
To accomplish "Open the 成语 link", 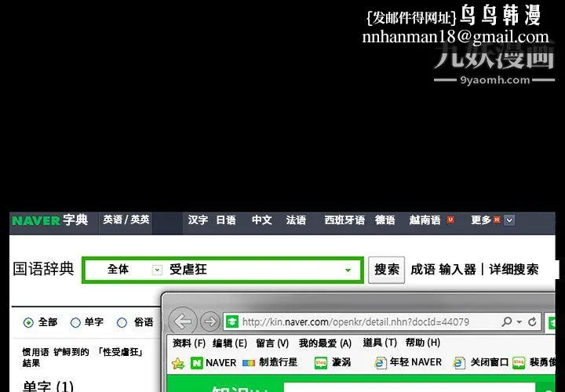I will pos(423,270).
